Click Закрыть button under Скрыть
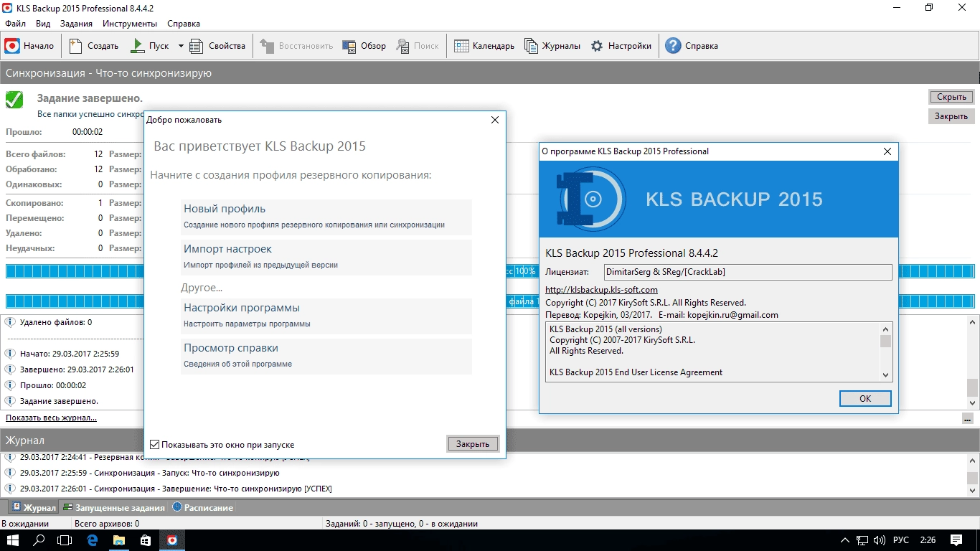Screen dimensions: 980x551 951,116
